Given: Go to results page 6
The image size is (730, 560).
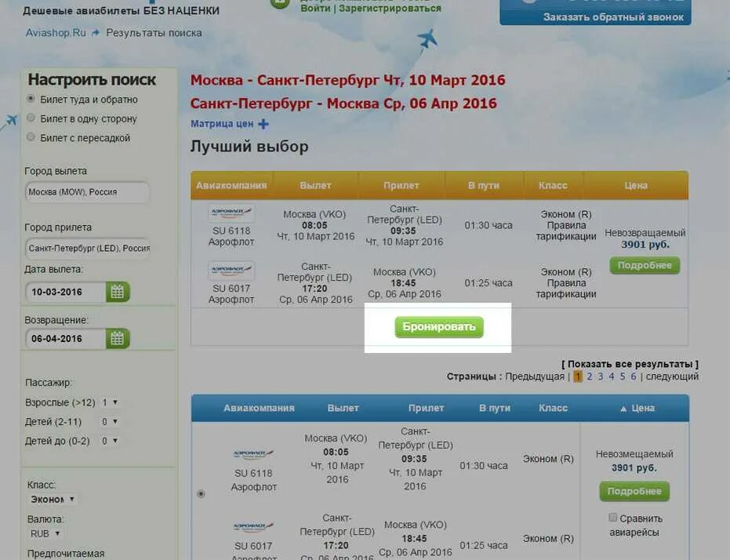Looking at the screenshot, I should 634,376.
